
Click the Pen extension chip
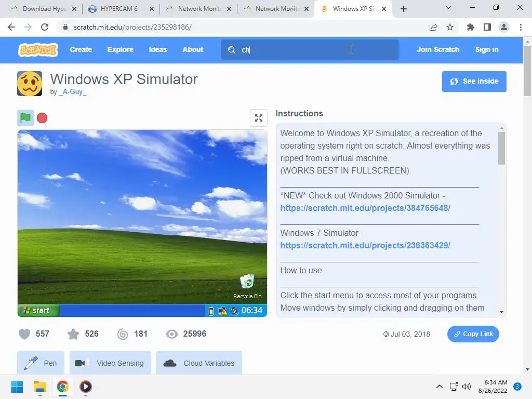pos(41,363)
